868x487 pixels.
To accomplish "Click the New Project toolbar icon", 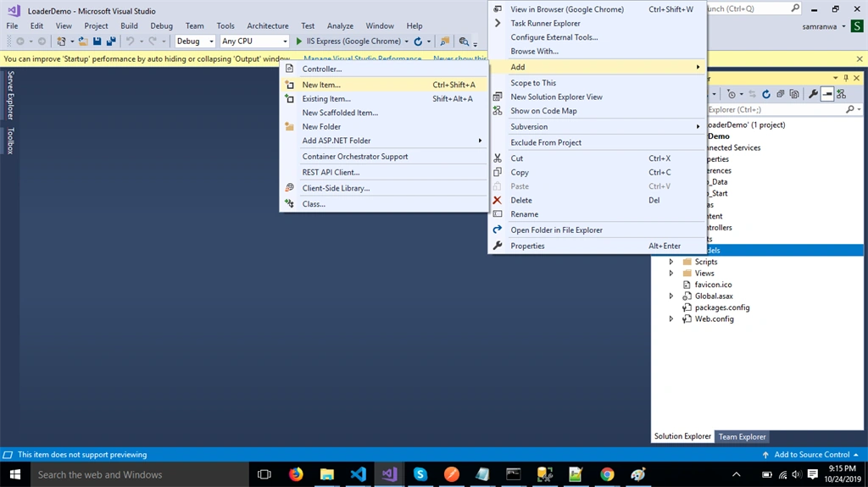I will pos(61,42).
